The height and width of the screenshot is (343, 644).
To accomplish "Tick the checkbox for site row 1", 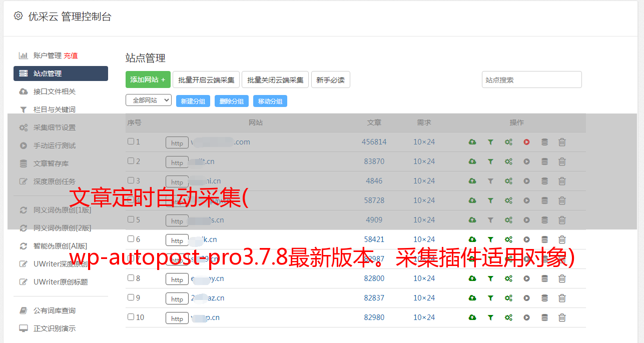I will (131, 141).
